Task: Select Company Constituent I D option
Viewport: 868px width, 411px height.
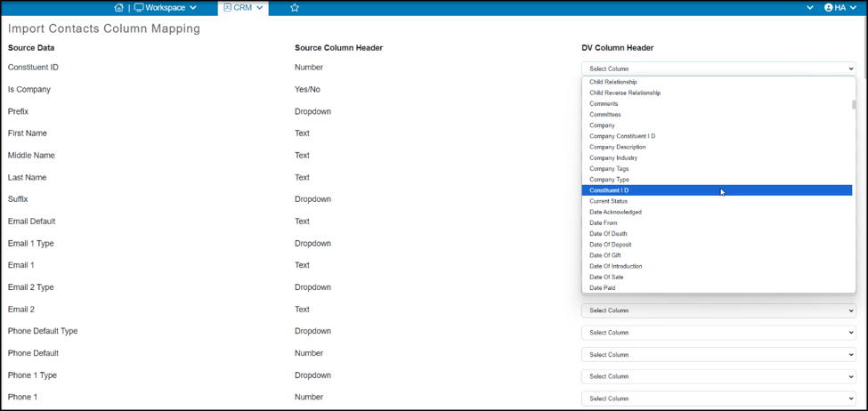Action: (x=717, y=136)
